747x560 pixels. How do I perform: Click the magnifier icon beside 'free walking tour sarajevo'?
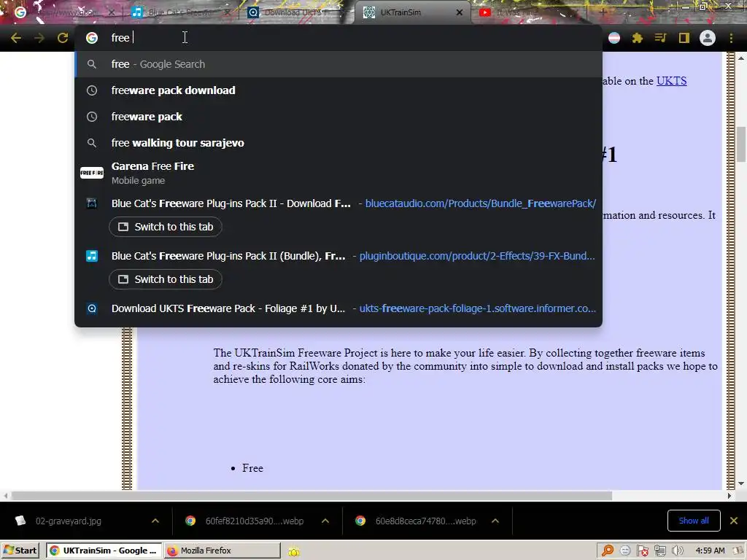click(92, 143)
